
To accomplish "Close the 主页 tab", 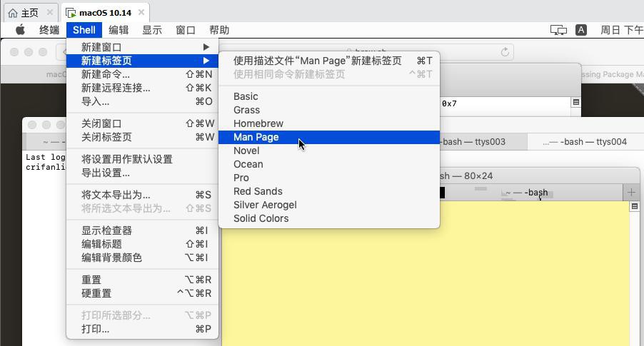I will tap(50, 12).
